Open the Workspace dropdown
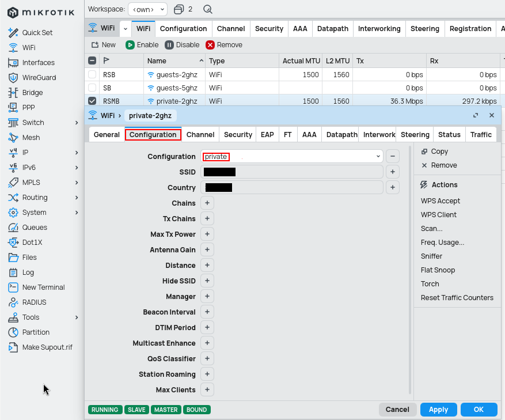Viewport: 505px width, 420px height. pyautogui.click(x=148, y=9)
